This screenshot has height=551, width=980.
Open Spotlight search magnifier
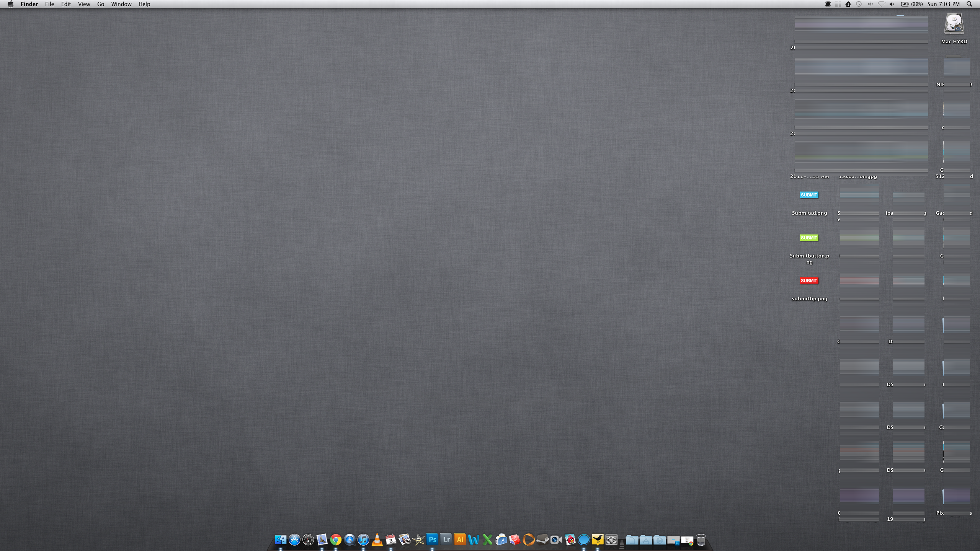coord(969,4)
